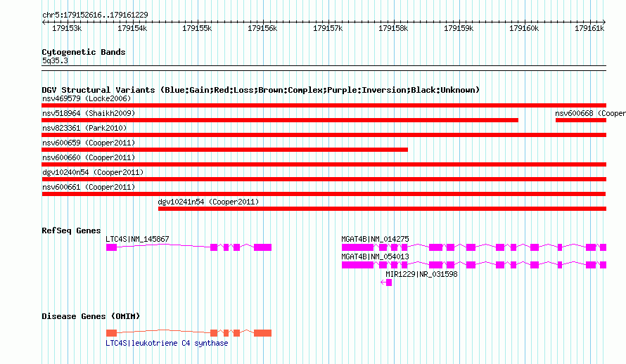This screenshot has height=364, width=626.
Task: Click the MIR1229 magenta arrow glyph
Action: (x=386, y=282)
